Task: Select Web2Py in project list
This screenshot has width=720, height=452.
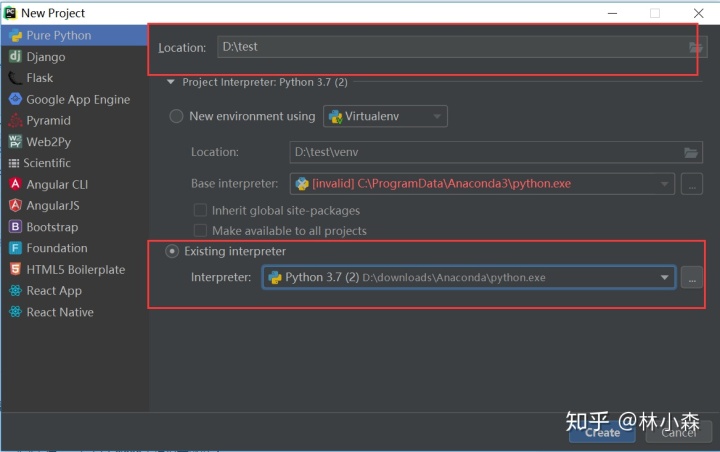Action: coord(74,141)
